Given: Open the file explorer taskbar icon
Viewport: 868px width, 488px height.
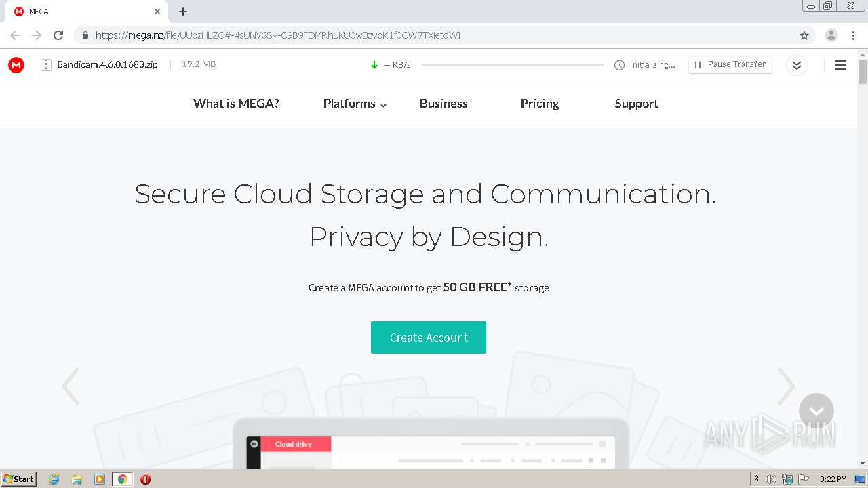Looking at the screenshot, I should click(77, 479).
